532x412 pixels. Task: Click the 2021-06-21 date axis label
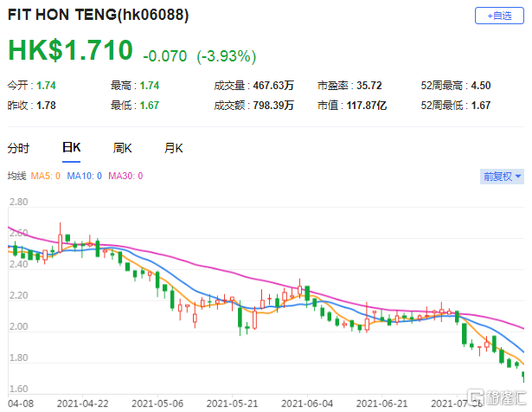click(x=382, y=403)
